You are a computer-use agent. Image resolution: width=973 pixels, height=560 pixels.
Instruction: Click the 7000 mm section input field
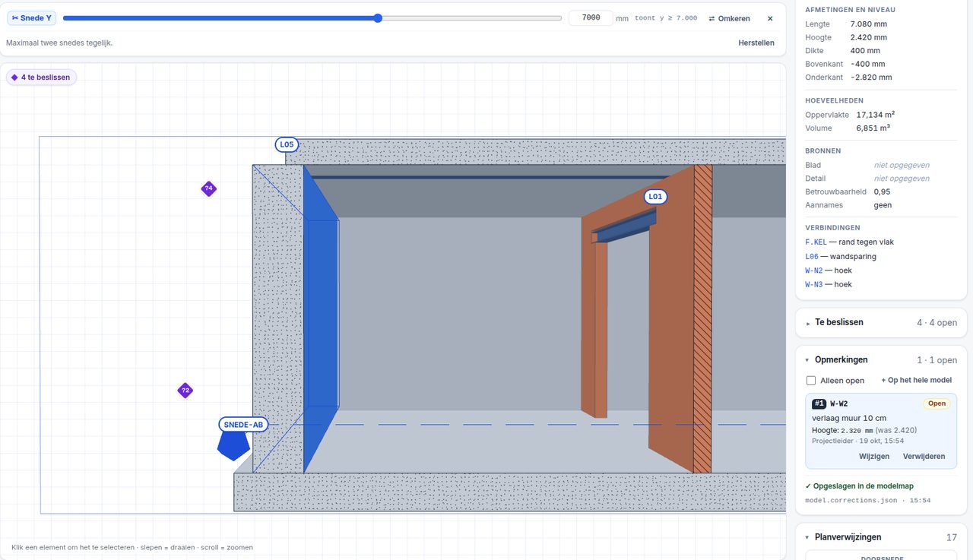pyautogui.click(x=591, y=18)
